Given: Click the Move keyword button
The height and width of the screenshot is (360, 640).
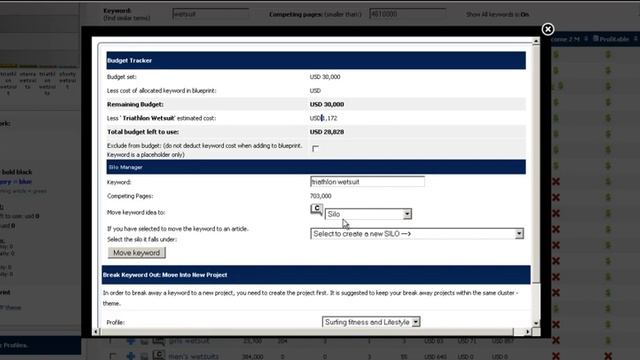Looking at the screenshot, I should (137, 253).
